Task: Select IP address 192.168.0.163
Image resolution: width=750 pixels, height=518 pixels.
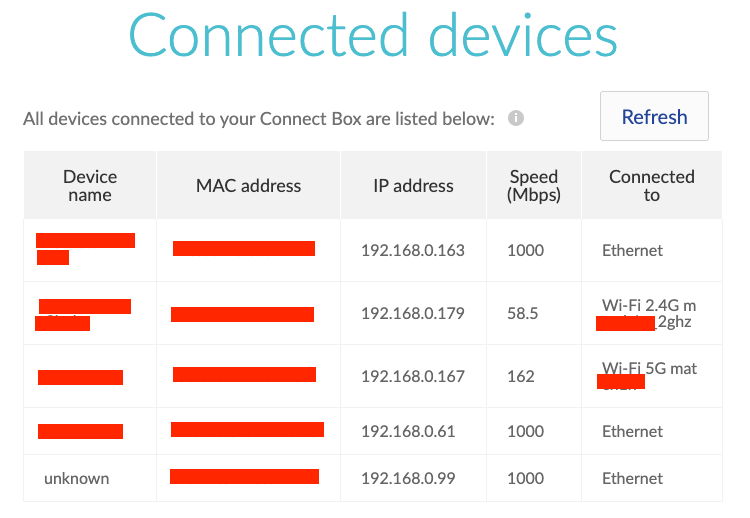Action: point(413,251)
